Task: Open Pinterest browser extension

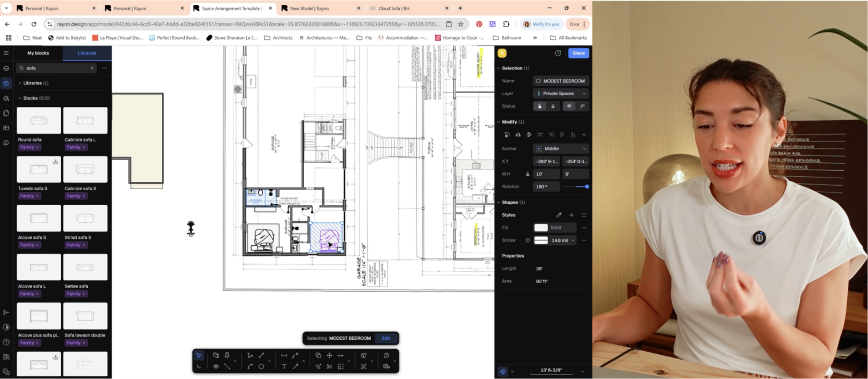Action: tap(479, 24)
